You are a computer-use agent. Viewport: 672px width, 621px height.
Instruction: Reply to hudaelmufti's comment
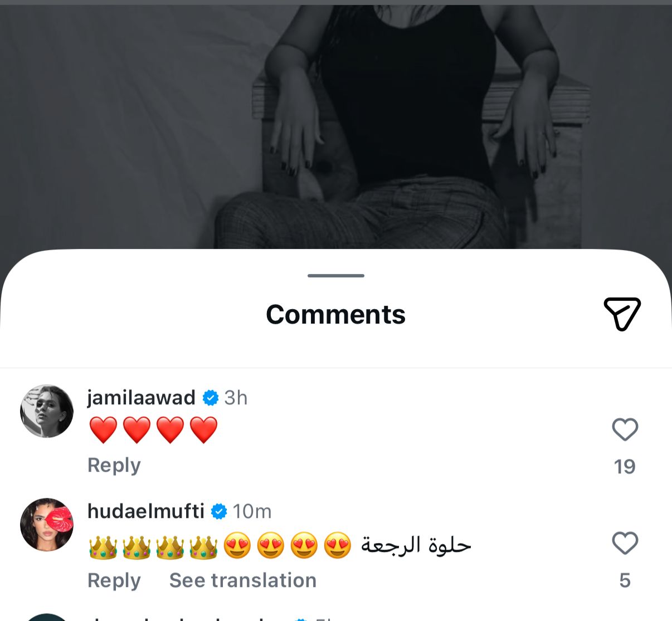(x=114, y=580)
